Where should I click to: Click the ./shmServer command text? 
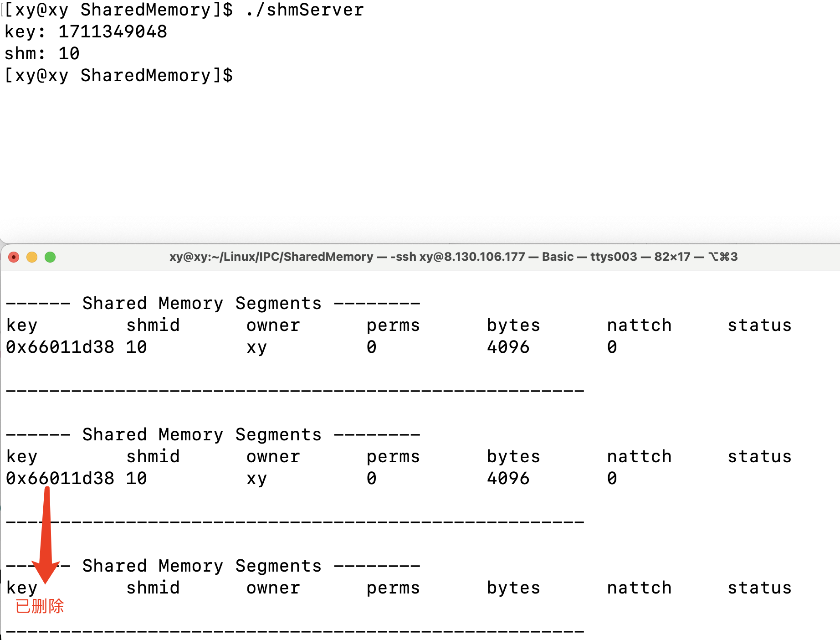(x=304, y=10)
